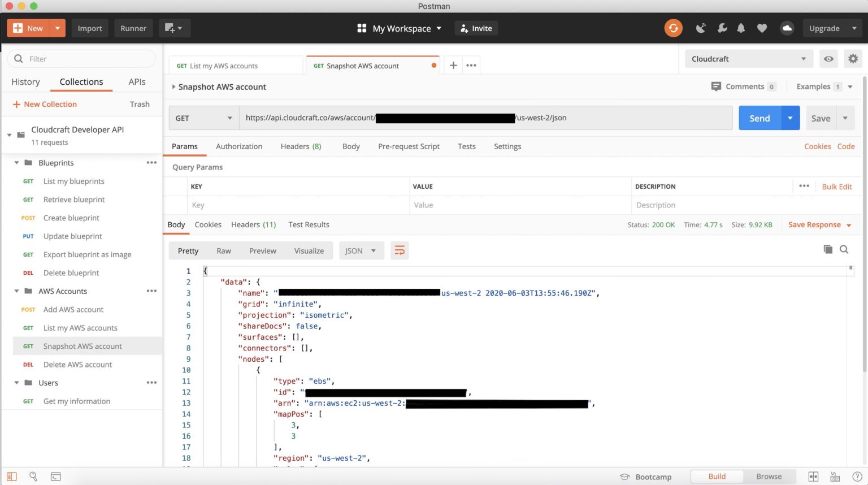Open settings via the wrench icon
Screen dimensions: 868x485
point(722,28)
